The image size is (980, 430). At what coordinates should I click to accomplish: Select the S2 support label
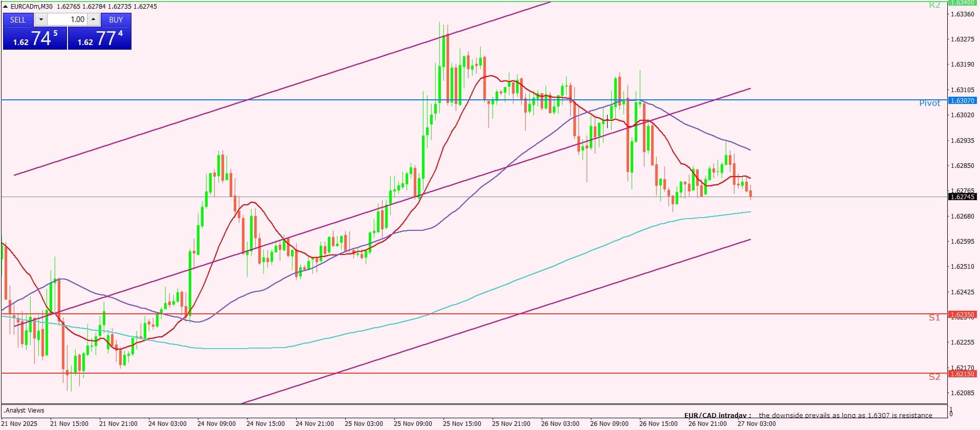(x=934, y=377)
